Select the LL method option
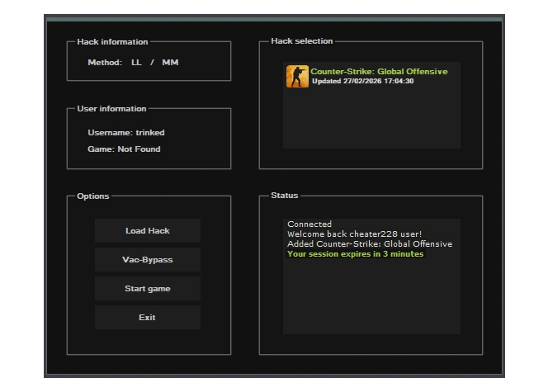 pos(136,63)
